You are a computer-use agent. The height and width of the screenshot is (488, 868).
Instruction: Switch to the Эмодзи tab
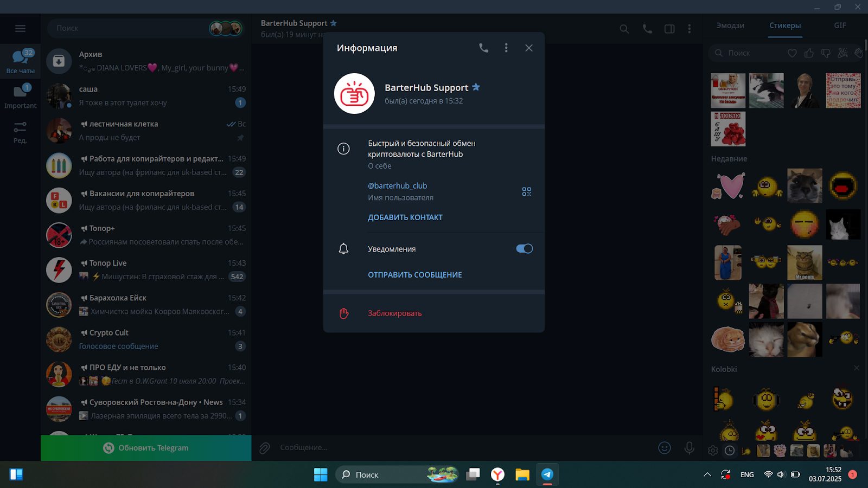click(730, 25)
